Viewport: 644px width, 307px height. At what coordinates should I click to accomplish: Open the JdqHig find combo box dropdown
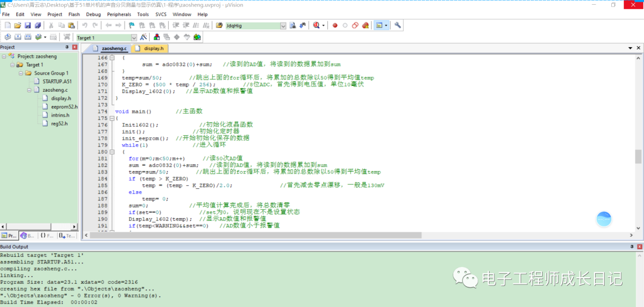click(283, 26)
